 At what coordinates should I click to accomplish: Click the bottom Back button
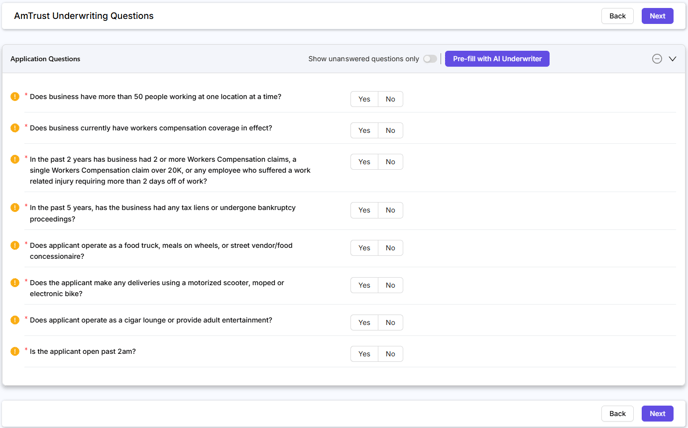(617, 414)
